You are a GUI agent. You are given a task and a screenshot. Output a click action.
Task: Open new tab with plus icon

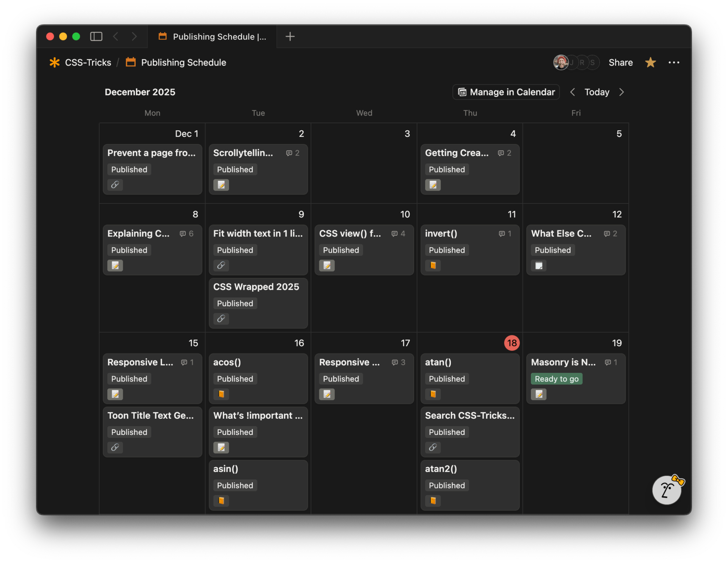[x=290, y=36]
